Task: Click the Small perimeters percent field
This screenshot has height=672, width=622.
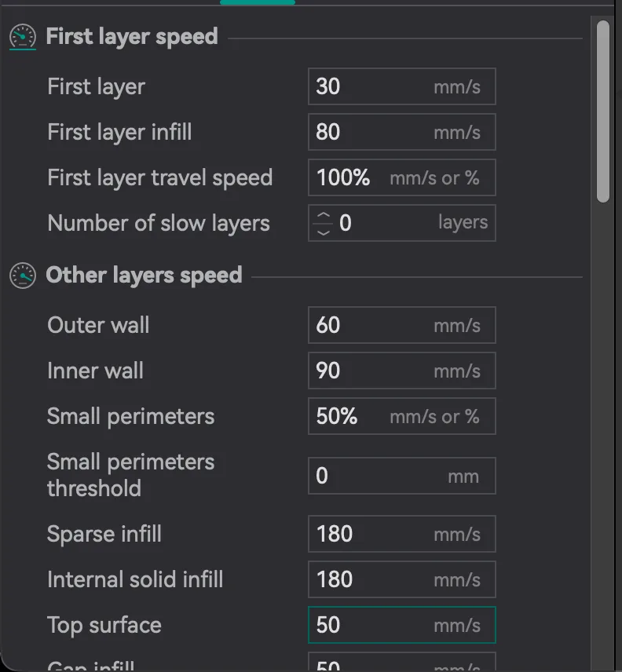Action: [x=401, y=416]
